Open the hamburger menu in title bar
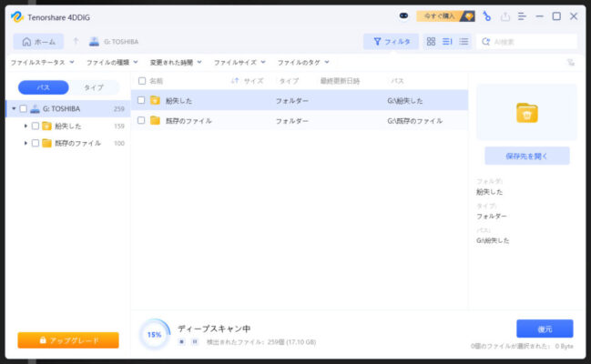Screen dimensions: 591x364 click(x=521, y=15)
